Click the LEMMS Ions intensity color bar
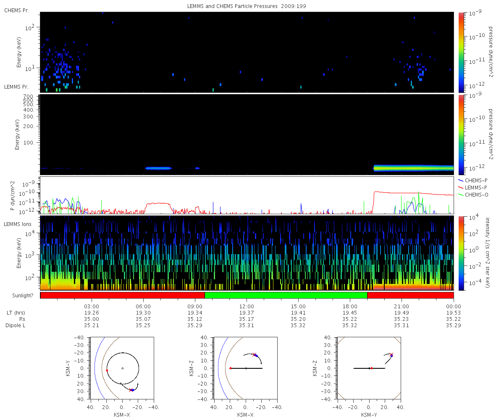This screenshot has width=504, height=420. 461,253
